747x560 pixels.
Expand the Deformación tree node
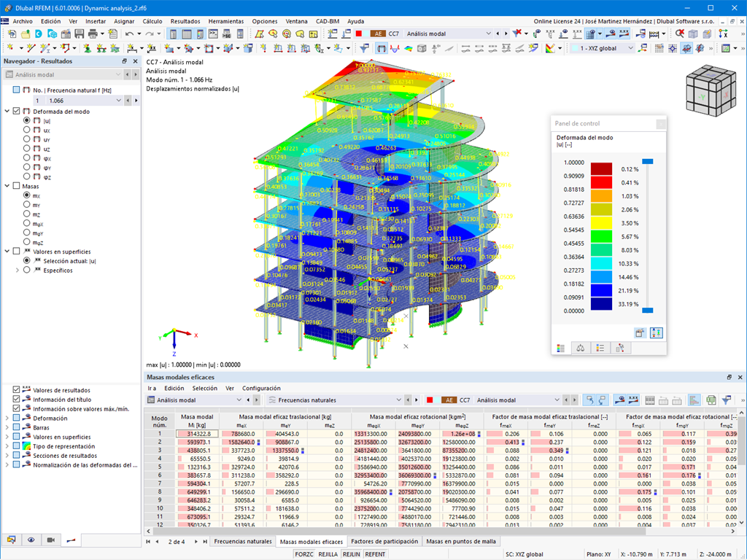click(x=7, y=418)
